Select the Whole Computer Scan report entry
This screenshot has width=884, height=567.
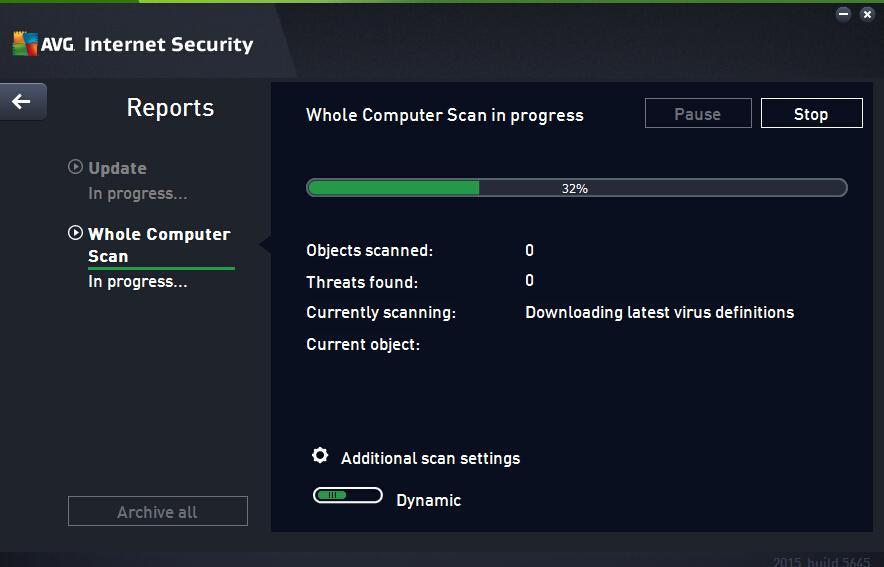160,245
